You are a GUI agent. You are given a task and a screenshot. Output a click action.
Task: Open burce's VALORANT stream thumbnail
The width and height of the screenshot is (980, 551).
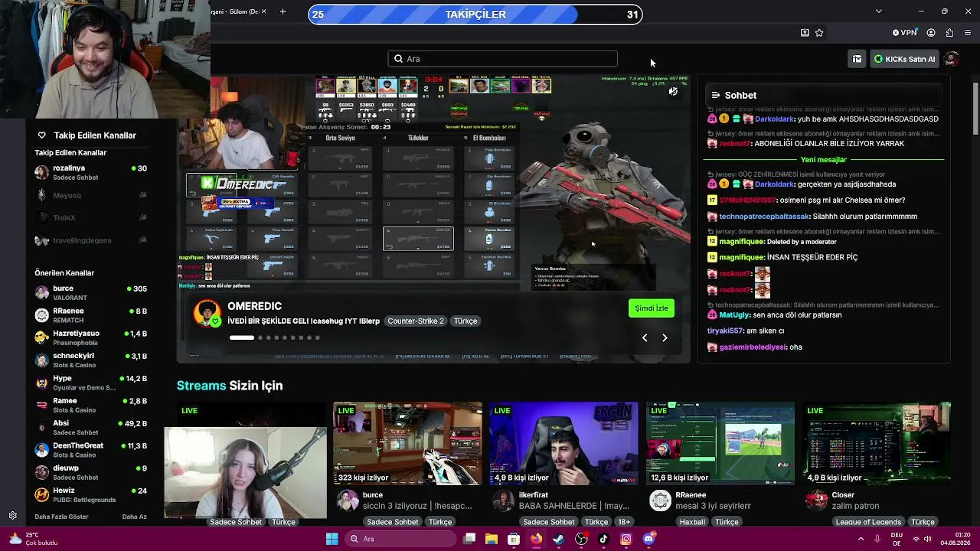pyautogui.click(x=407, y=444)
